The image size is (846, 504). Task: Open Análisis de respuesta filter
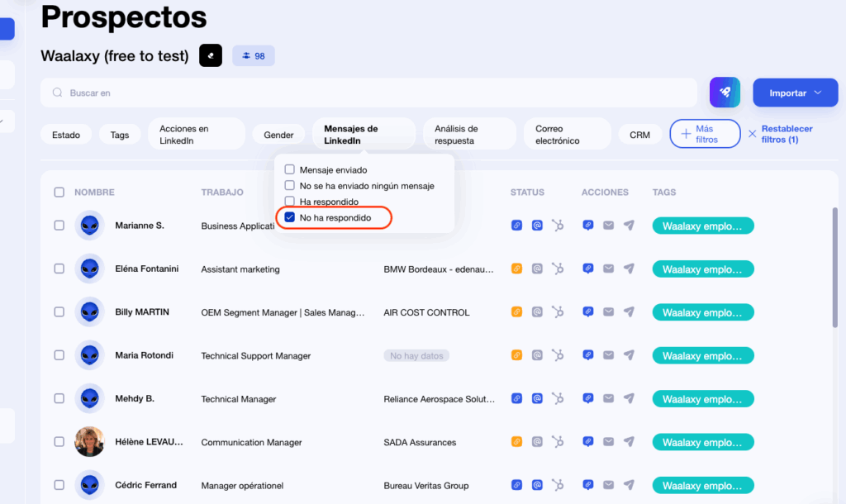coord(469,135)
